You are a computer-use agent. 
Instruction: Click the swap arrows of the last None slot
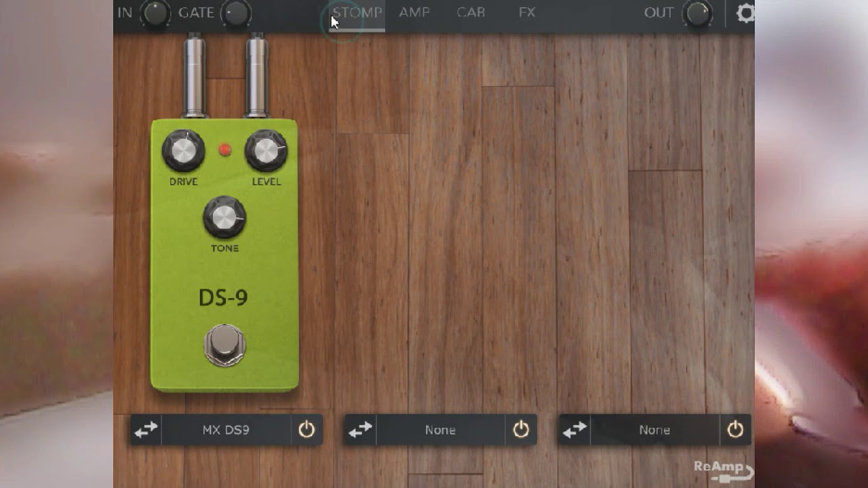tap(574, 430)
